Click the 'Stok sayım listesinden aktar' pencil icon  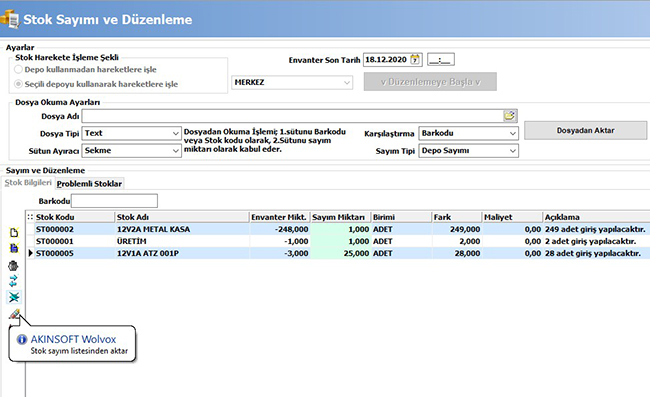[x=14, y=314]
